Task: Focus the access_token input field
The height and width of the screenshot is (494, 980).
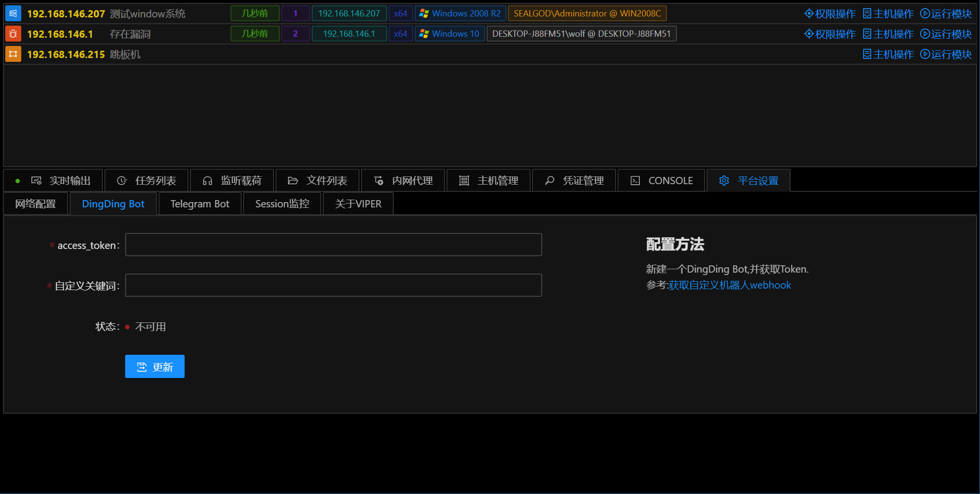Action: pyautogui.click(x=333, y=245)
